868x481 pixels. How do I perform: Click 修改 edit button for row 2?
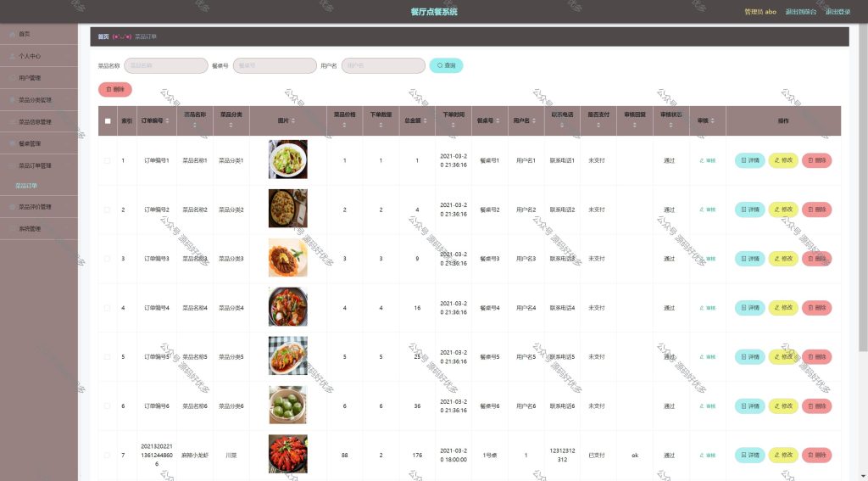pyautogui.click(x=782, y=210)
